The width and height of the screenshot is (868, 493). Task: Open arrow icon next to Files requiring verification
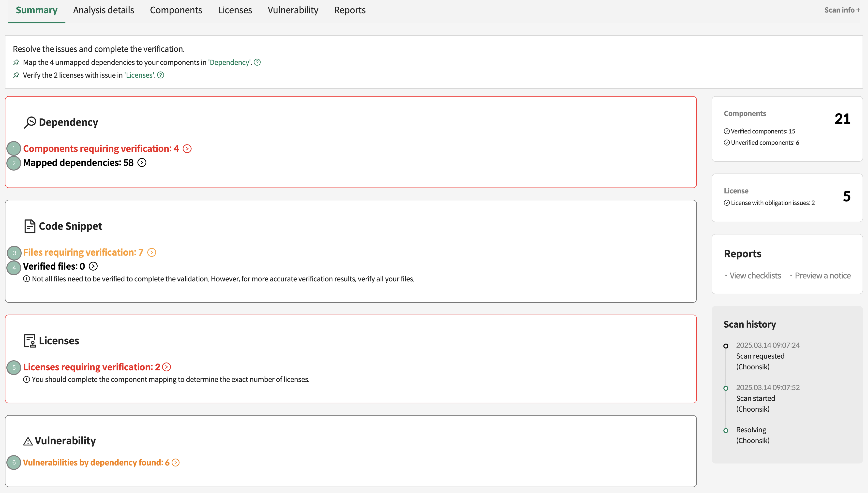click(x=152, y=253)
